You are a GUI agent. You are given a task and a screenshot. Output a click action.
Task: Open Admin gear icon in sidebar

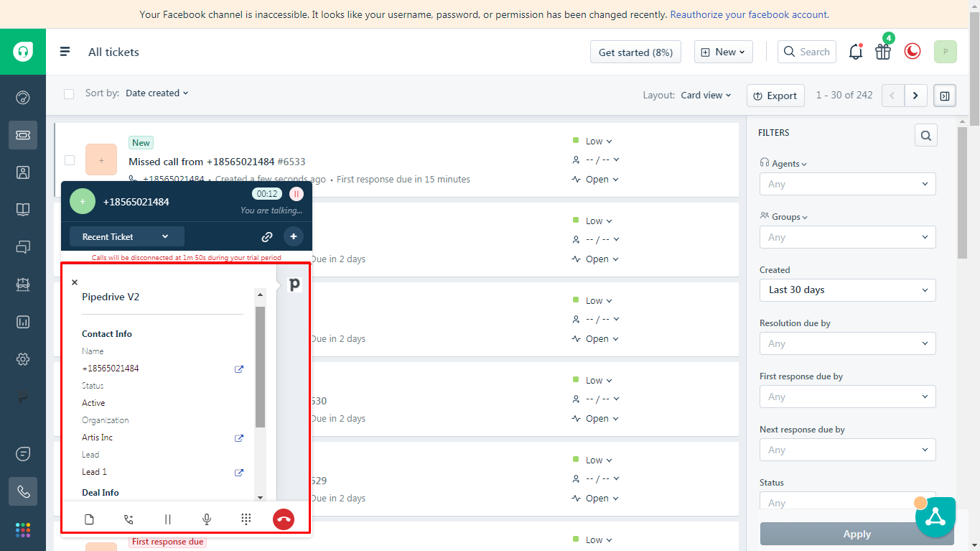23,359
